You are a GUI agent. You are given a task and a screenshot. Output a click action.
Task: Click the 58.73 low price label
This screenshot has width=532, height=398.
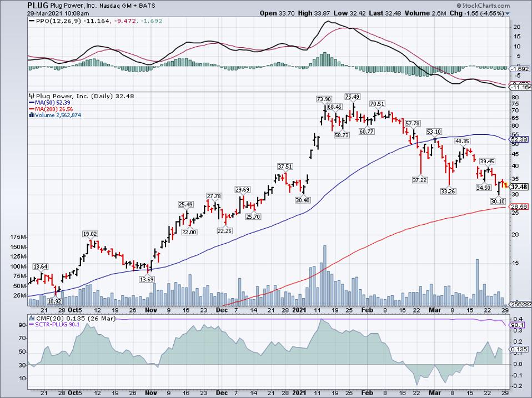(x=342, y=134)
